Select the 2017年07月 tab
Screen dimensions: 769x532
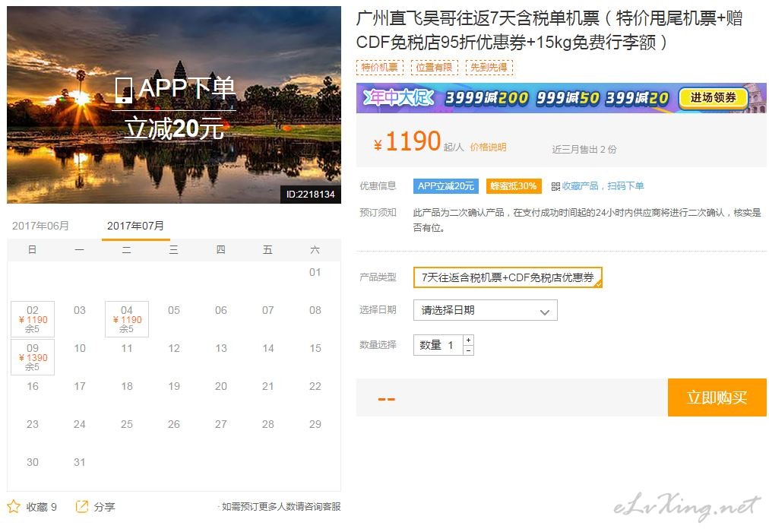pos(135,226)
